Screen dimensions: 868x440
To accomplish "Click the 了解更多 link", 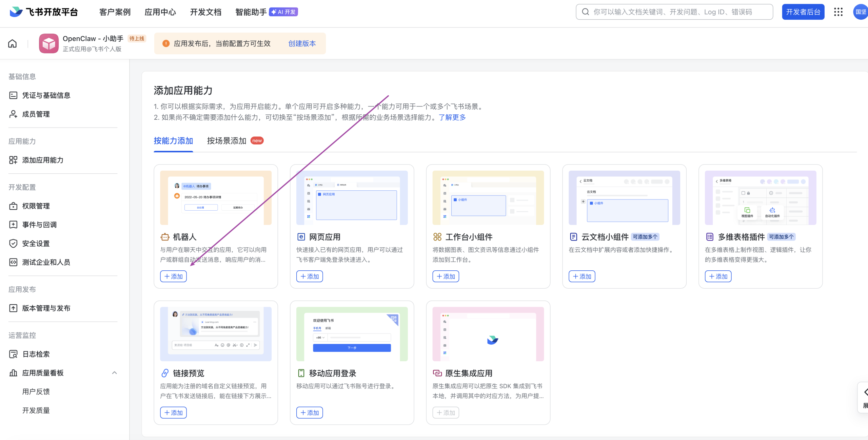I will [452, 117].
